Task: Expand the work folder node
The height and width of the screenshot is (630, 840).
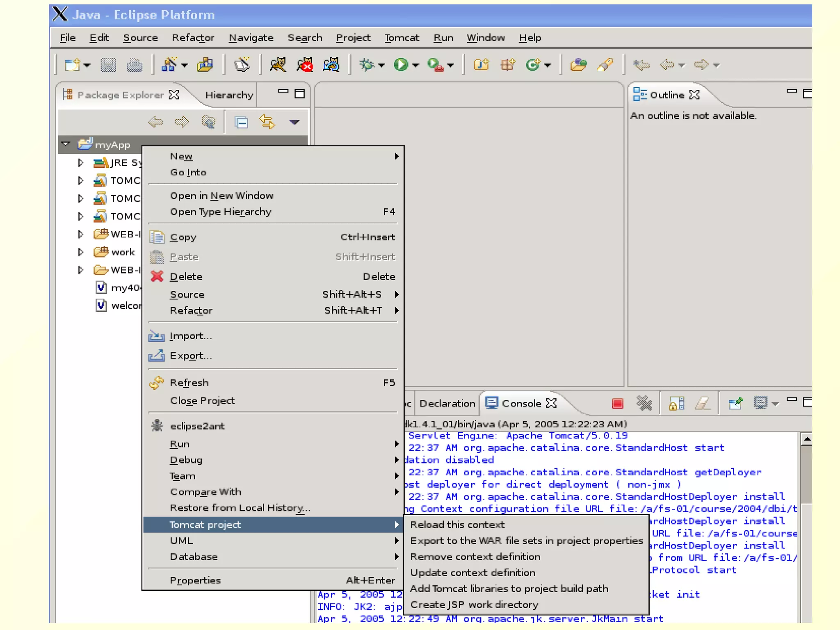Action: click(x=80, y=252)
